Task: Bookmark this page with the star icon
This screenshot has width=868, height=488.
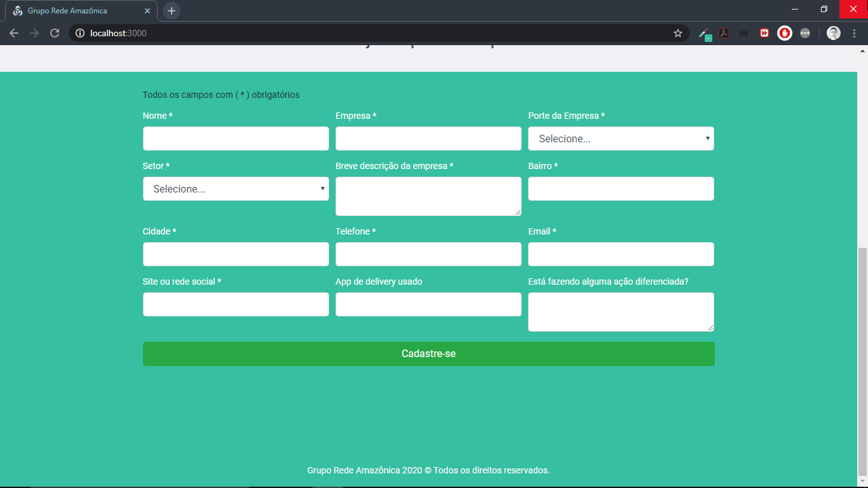Action: tap(678, 33)
